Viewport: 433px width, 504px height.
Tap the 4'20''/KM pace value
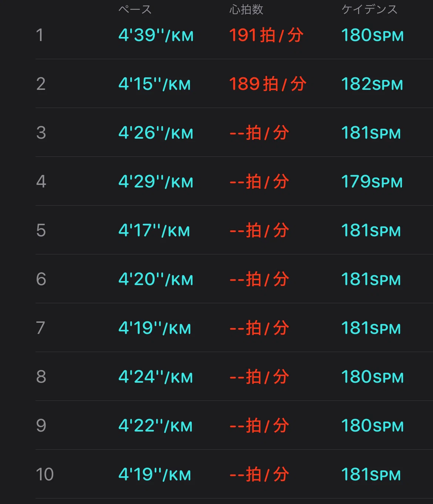(x=156, y=279)
